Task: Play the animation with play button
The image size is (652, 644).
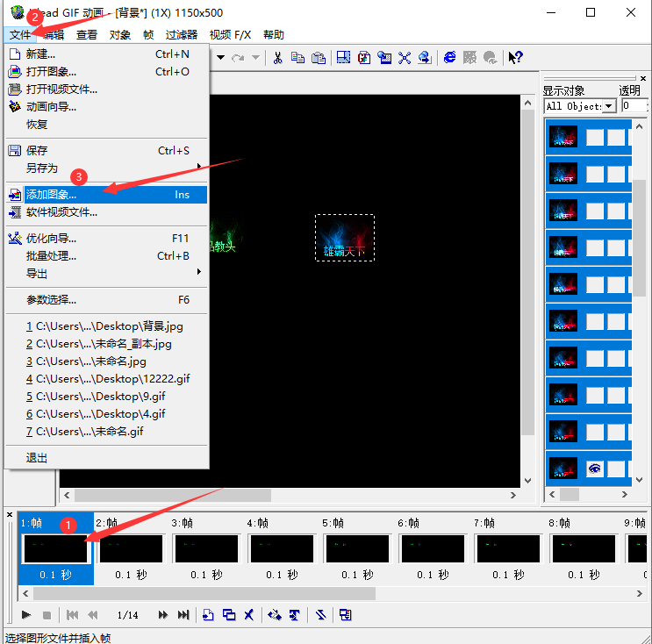Action: [x=26, y=614]
